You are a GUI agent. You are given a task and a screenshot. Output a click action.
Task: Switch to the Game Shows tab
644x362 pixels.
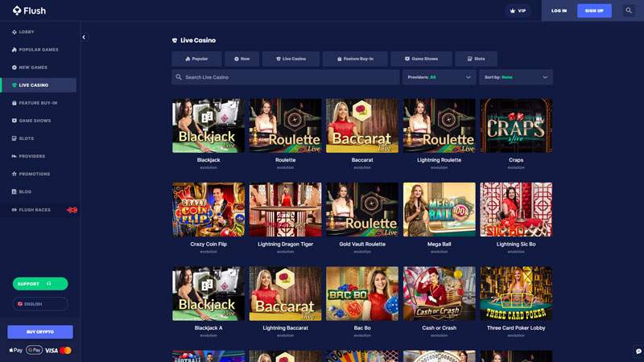tap(421, 59)
